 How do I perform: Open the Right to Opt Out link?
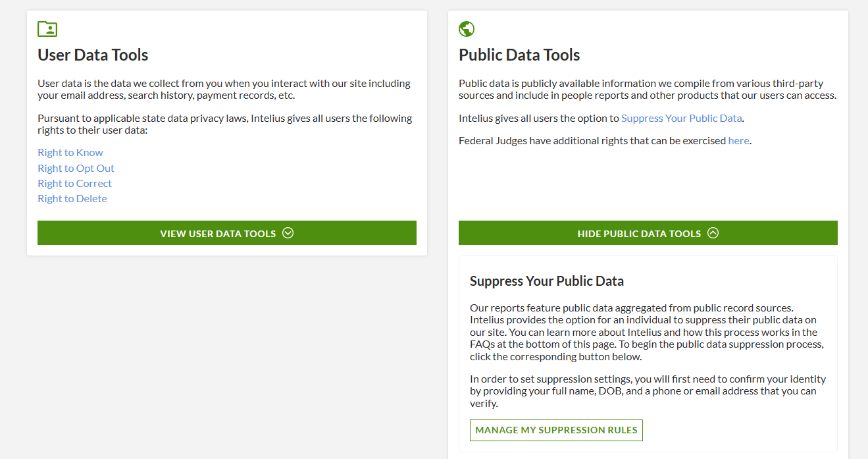(76, 169)
